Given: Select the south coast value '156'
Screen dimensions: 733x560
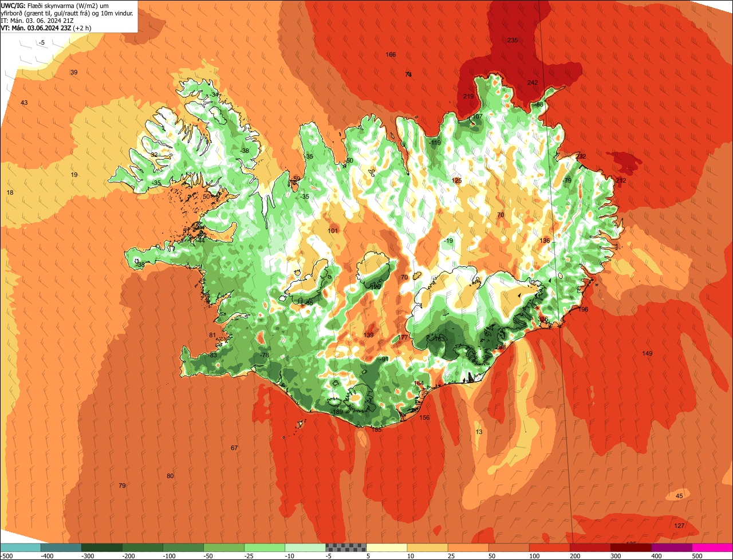Looking at the screenshot, I should [424, 417].
